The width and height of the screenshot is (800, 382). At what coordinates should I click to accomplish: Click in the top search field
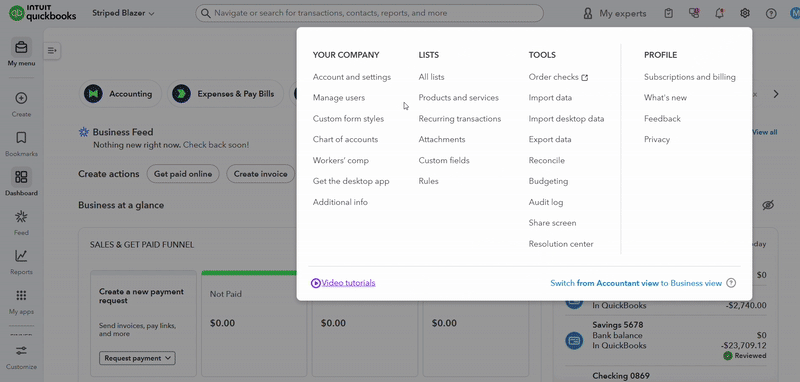pos(369,13)
